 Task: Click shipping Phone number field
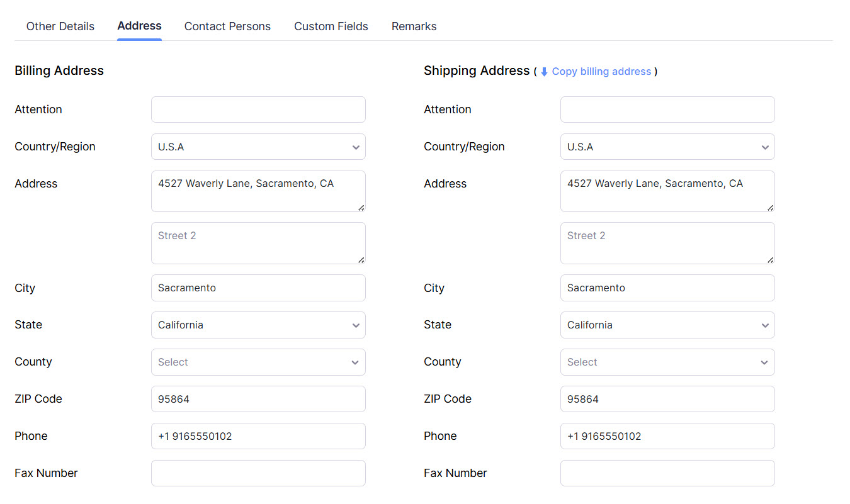click(x=667, y=436)
